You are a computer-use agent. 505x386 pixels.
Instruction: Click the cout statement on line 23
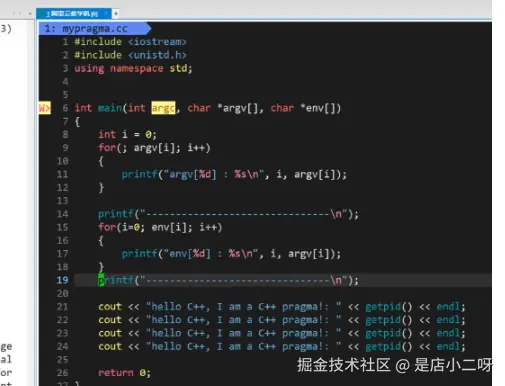tap(281, 333)
